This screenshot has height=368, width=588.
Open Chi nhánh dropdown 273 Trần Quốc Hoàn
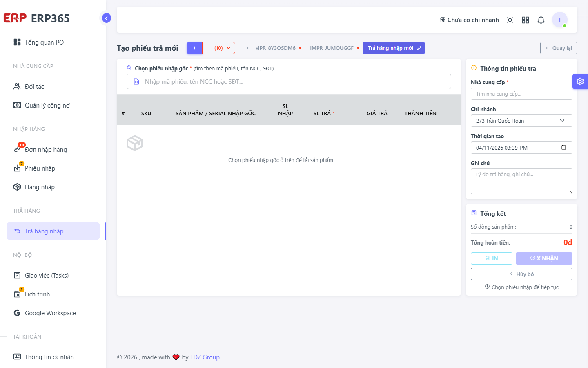tap(521, 121)
